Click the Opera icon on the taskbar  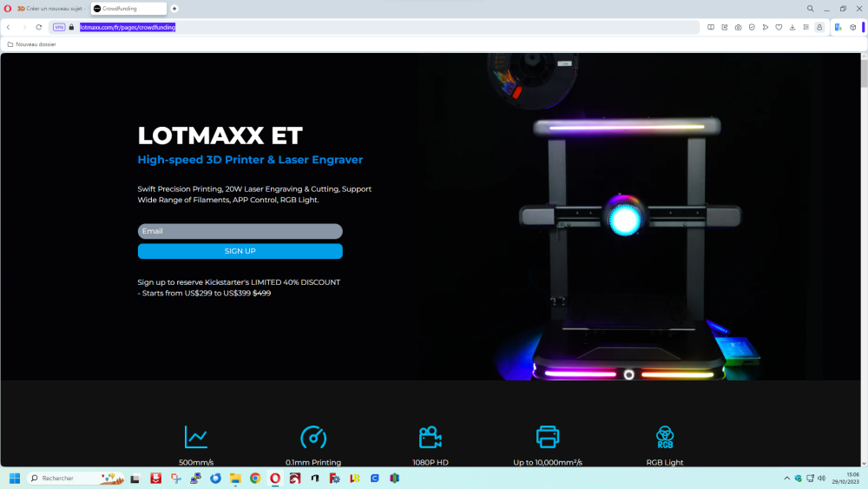275,478
